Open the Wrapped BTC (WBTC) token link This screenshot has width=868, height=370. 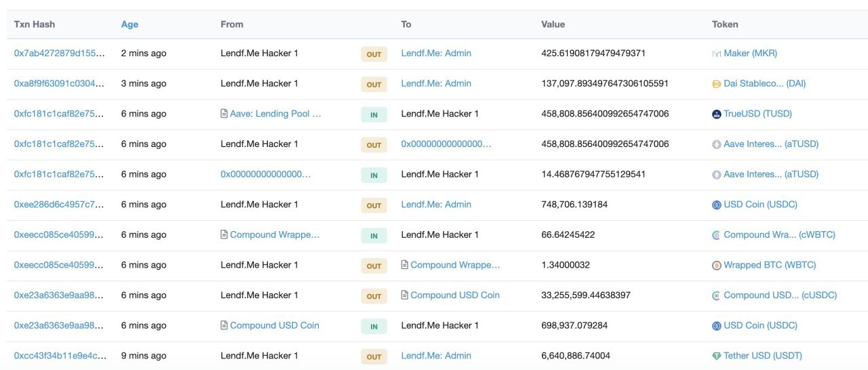(x=770, y=265)
